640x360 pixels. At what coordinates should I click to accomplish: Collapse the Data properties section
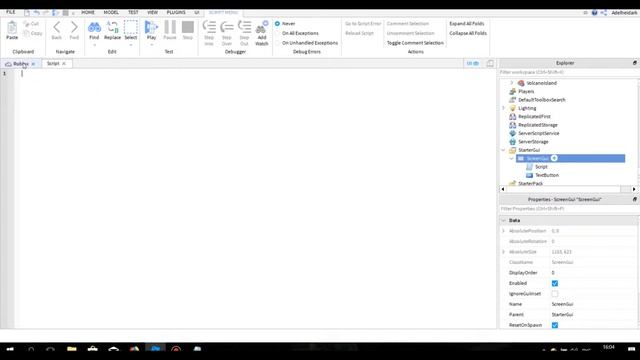[x=503, y=220]
